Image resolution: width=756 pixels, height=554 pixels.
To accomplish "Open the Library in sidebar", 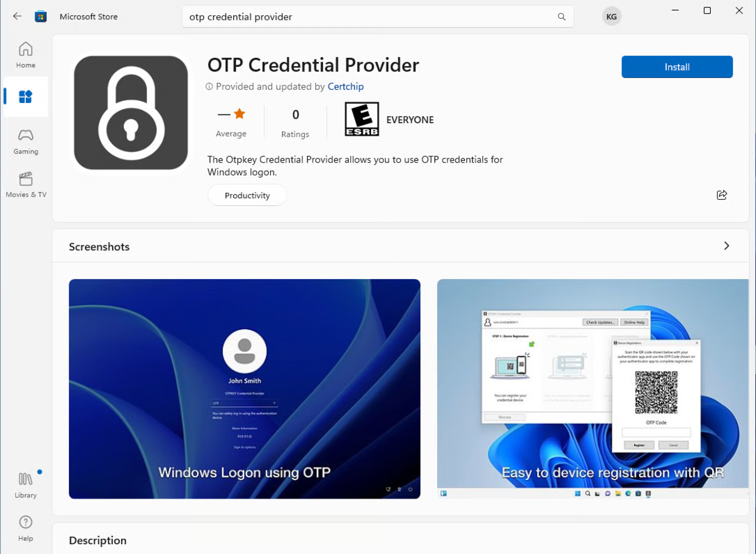I will (x=25, y=485).
